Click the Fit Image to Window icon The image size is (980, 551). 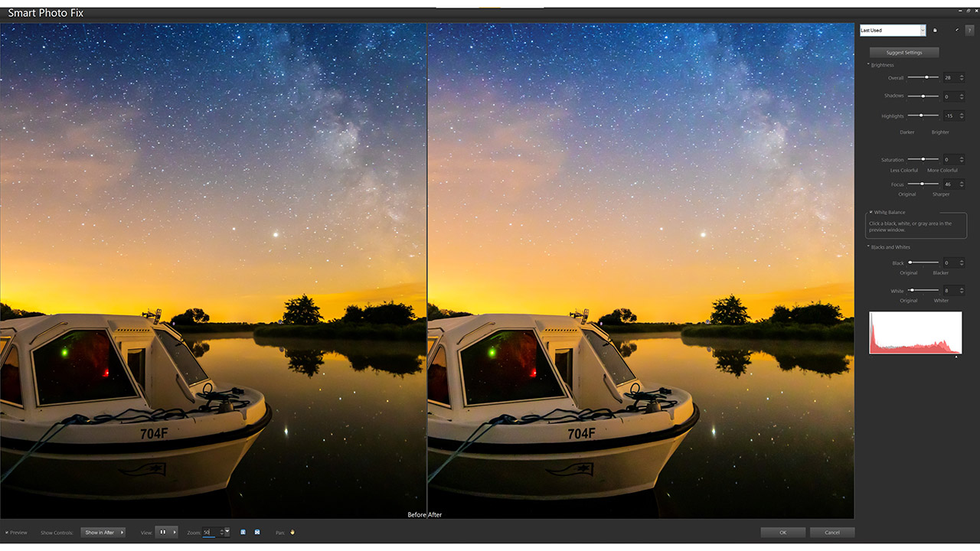pyautogui.click(x=256, y=532)
